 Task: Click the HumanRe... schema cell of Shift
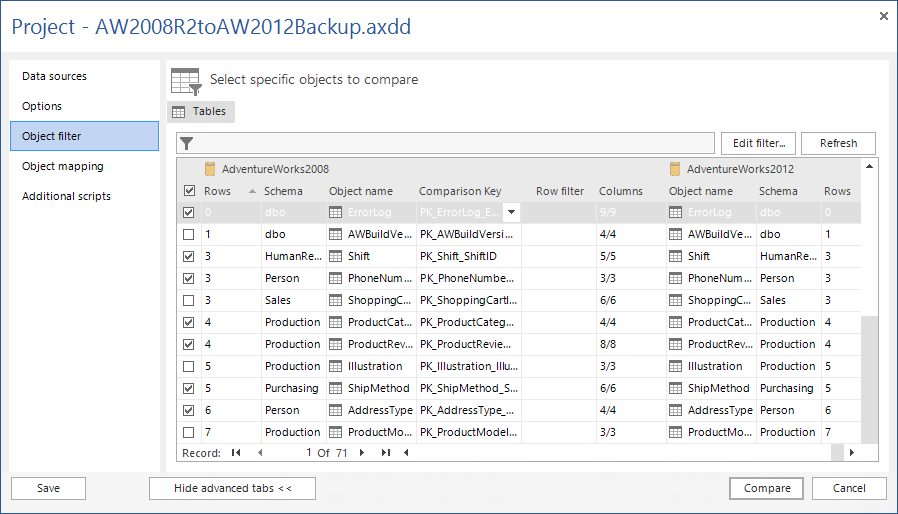point(293,256)
